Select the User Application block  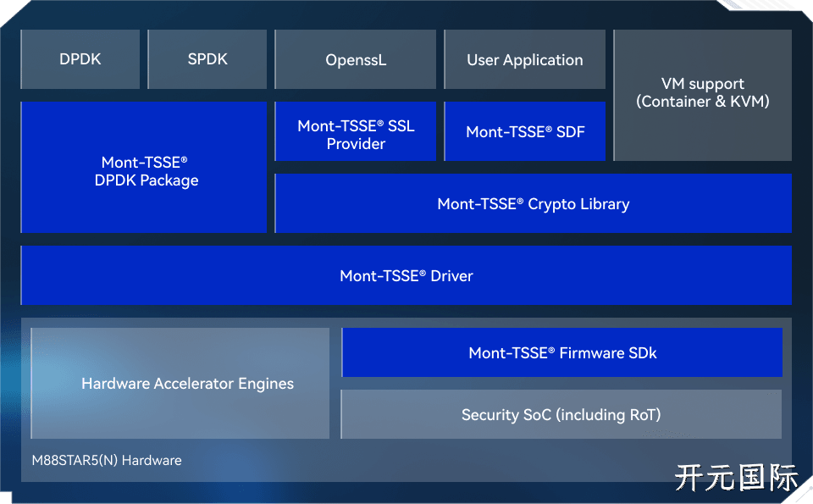(x=525, y=59)
